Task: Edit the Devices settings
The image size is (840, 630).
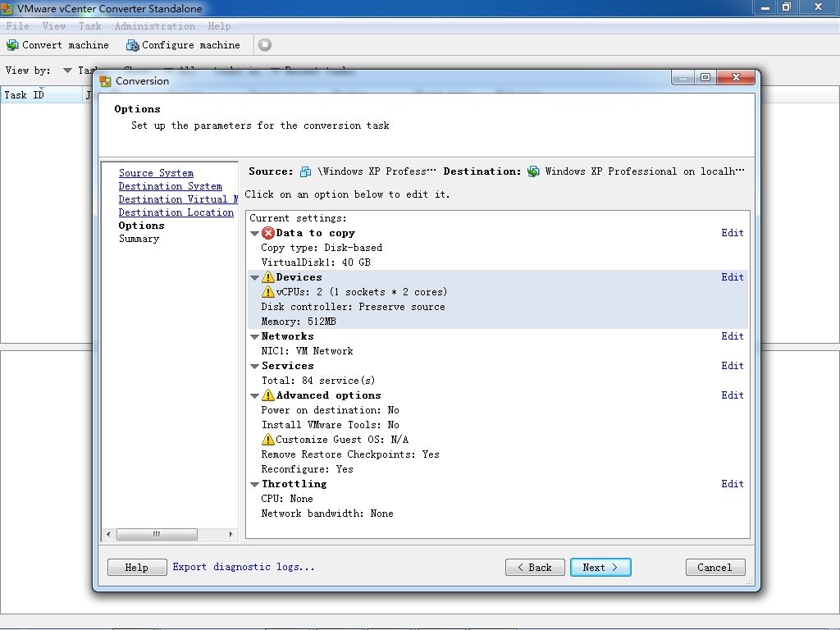Action: [733, 277]
